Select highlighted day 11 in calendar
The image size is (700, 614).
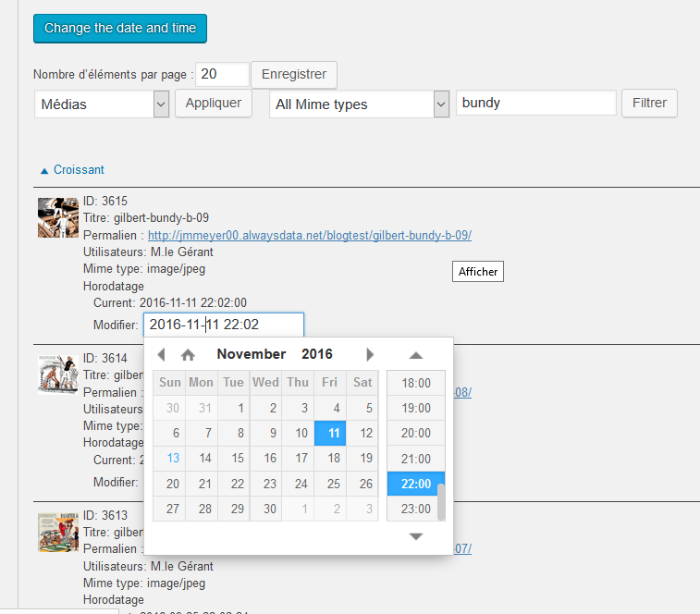click(x=330, y=433)
